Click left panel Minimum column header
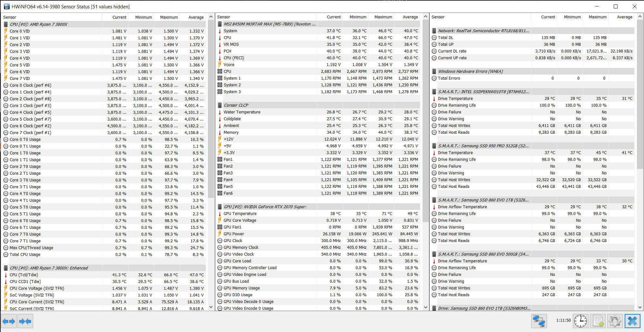This screenshot has width=644, height=332. [x=141, y=17]
